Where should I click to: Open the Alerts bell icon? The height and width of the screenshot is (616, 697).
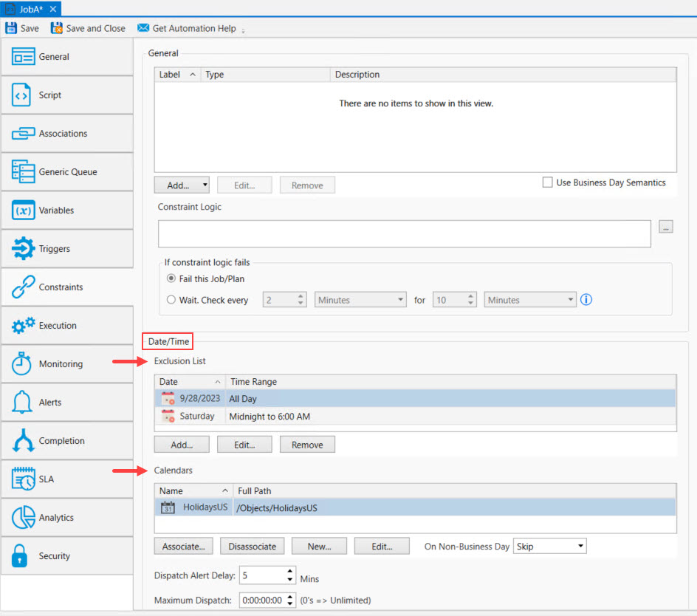pos(23,403)
